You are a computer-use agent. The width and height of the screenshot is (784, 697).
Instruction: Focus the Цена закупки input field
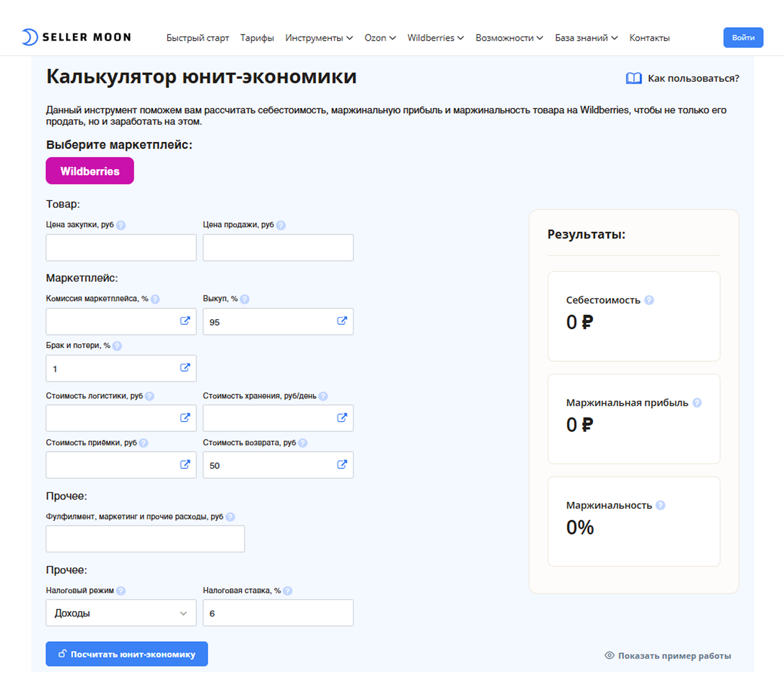pyautogui.click(x=121, y=247)
